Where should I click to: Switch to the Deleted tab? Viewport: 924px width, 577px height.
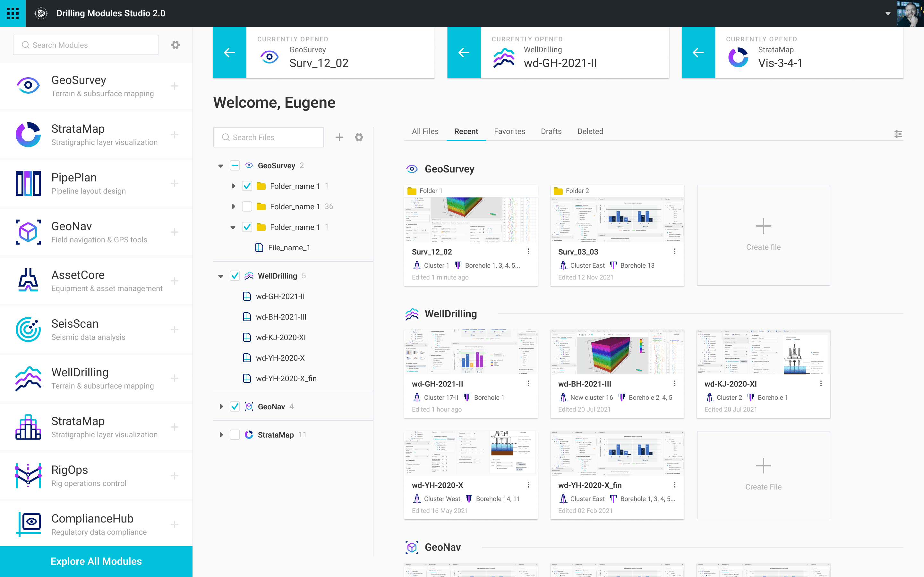590,131
